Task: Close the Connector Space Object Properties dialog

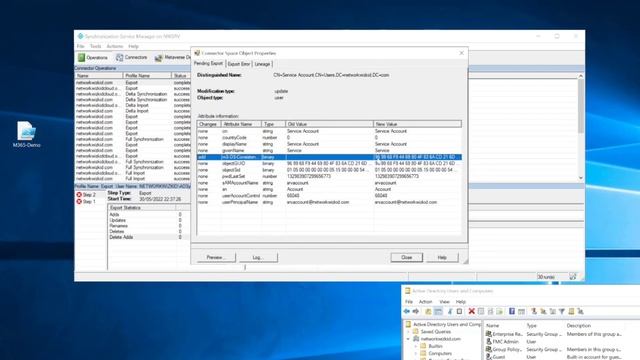Action: (x=462, y=53)
